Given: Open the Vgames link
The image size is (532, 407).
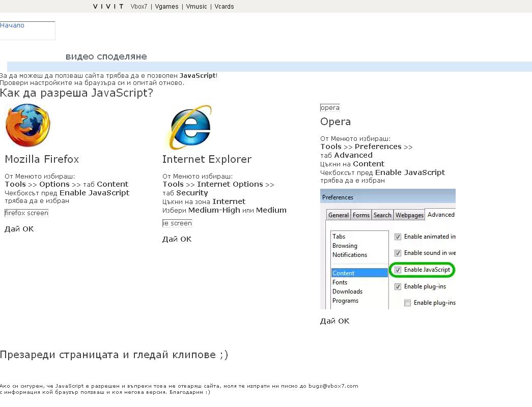Looking at the screenshot, I should click(167, 7).
